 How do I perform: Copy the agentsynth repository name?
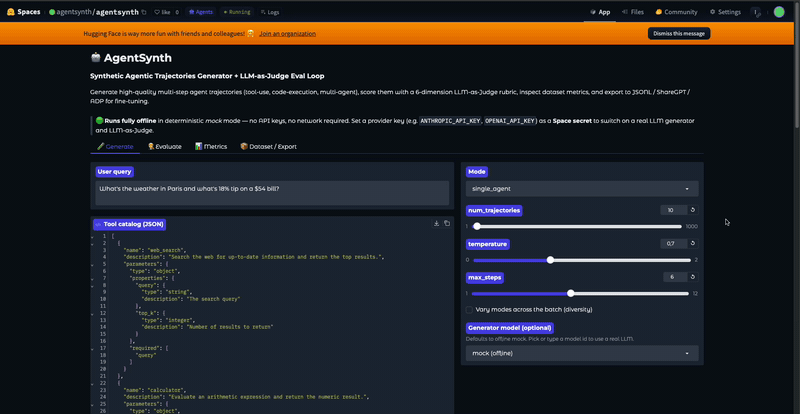click(x=144, y=12)
